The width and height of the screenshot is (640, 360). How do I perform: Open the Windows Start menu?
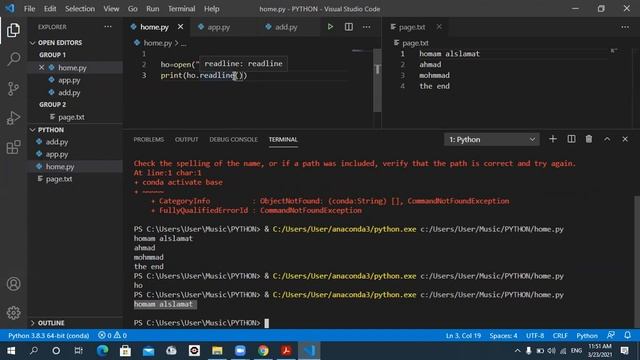[11, 351]
